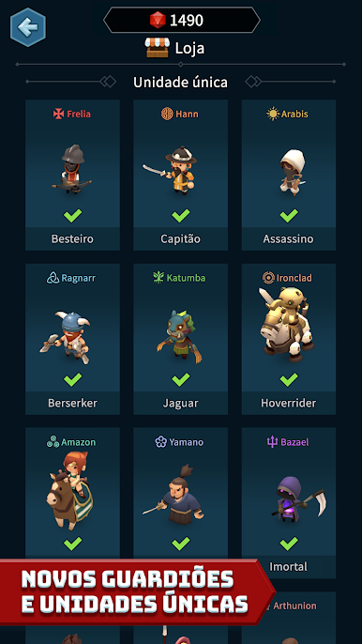Tap the green checkmark under Besteiro unit

pyautogui.click(x=72, y=215)
